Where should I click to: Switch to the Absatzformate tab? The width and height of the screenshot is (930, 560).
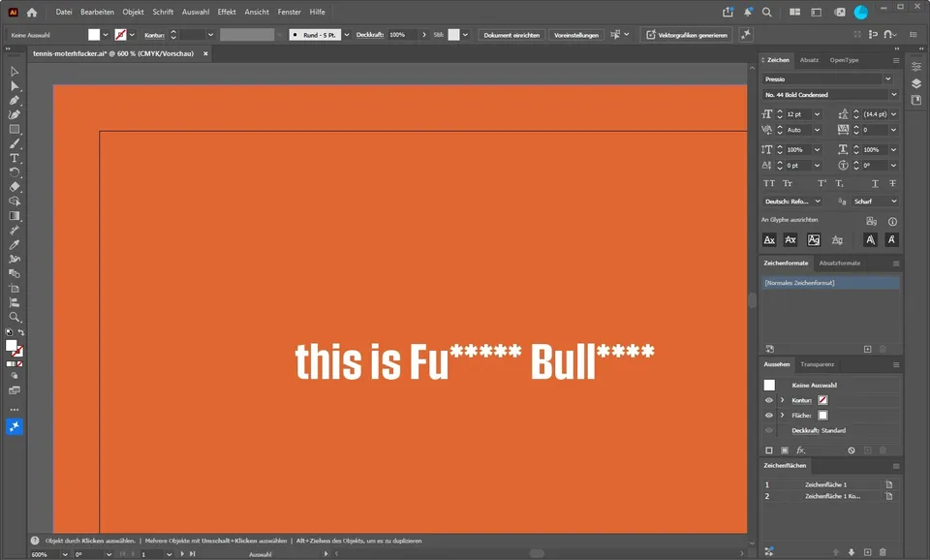click(x=839, y=263)
